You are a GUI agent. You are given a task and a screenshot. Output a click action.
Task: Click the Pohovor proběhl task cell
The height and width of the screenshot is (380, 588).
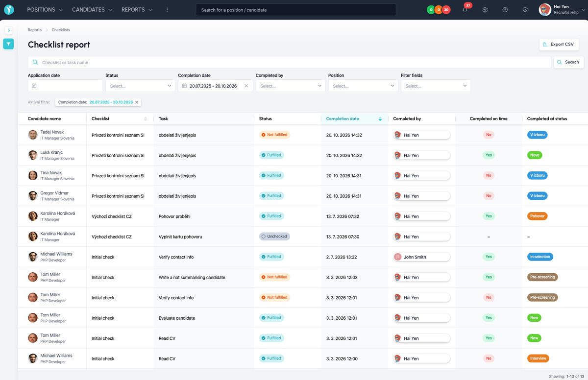tap(174, 216)
